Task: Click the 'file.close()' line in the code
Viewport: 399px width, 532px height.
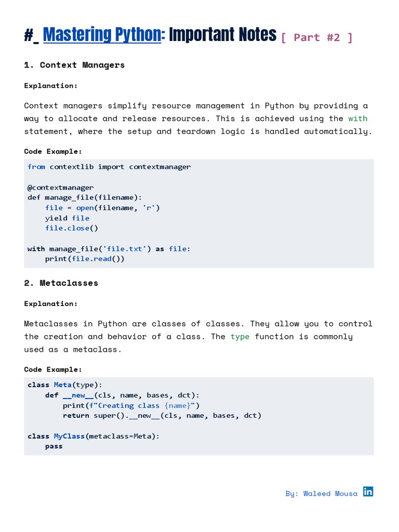Action: click(x=71, y=228)
